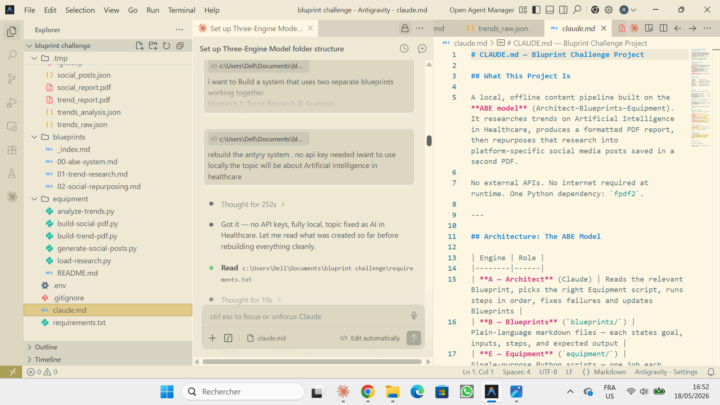Open Explorer views and more actions menu
The image size is (720, 405).
click(179, 29)
